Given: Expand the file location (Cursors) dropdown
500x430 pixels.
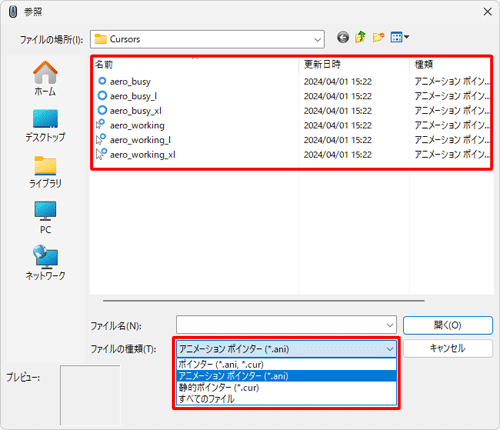Looking at the screenshot, I should (317, 40).
